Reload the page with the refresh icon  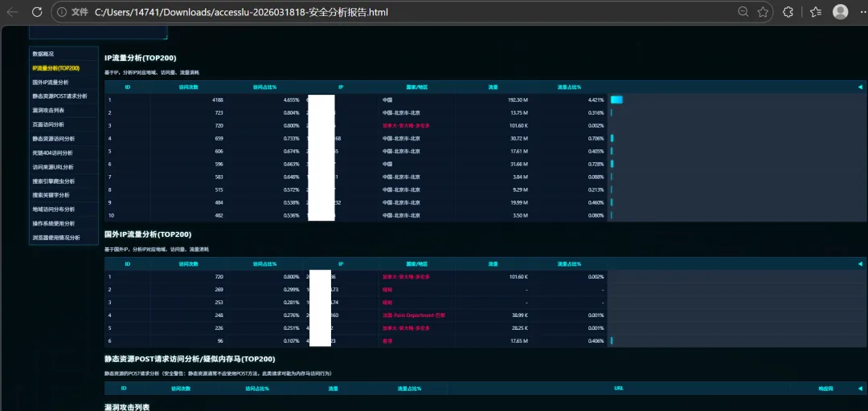(x=37, y=11)
